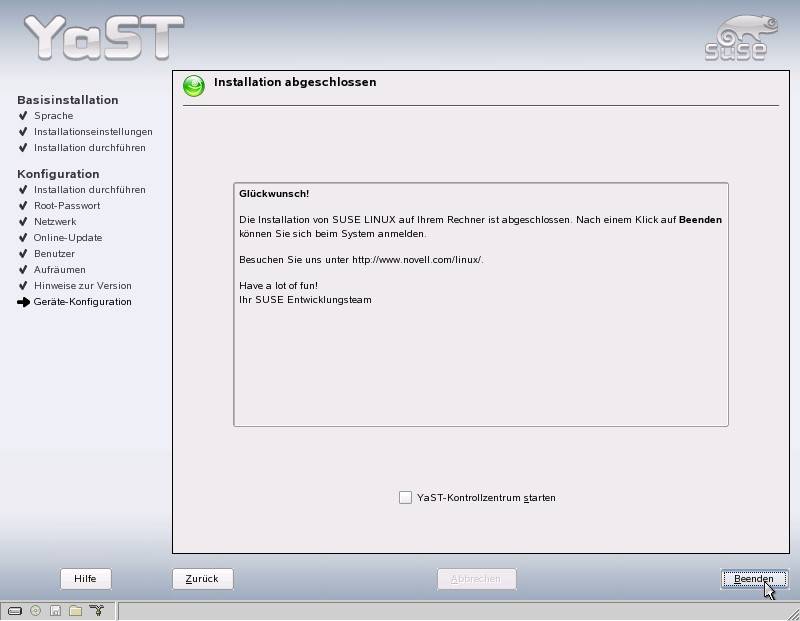Click the CD drive status icon
This screenshot has width=800, height=621.
[35, 610]
